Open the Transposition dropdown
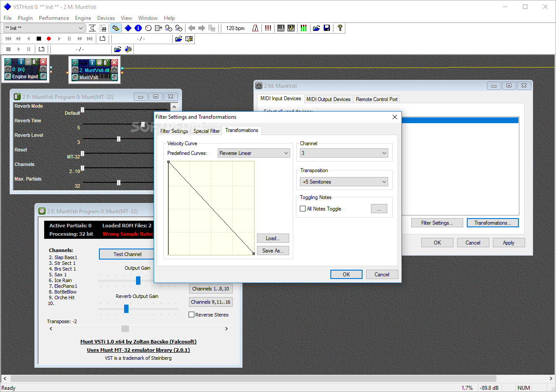The width and height of the screenshot is (556, 392). [344, 182]
